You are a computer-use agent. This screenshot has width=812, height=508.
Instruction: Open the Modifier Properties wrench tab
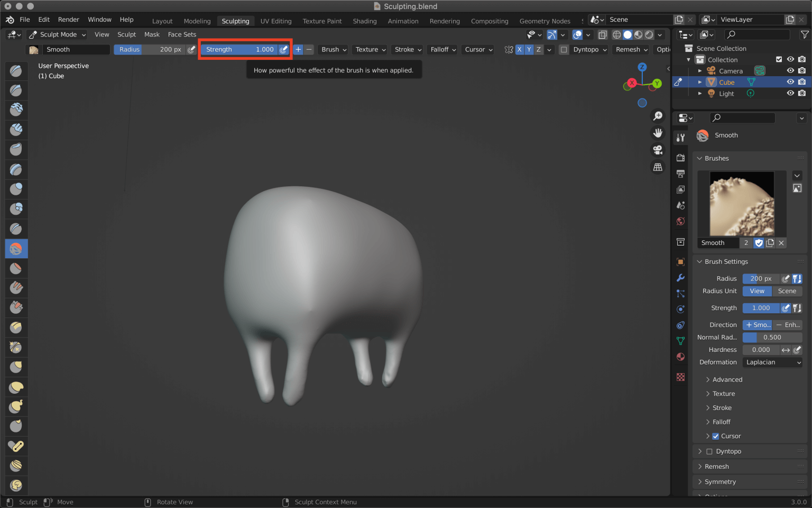point(680,277)
